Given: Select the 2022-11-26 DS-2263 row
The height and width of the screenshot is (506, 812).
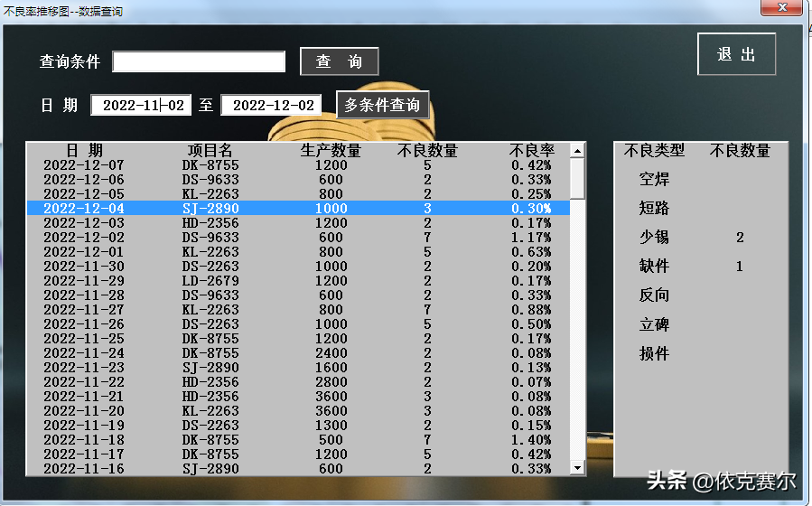Looking at the screenshot, I should point(298,324).
